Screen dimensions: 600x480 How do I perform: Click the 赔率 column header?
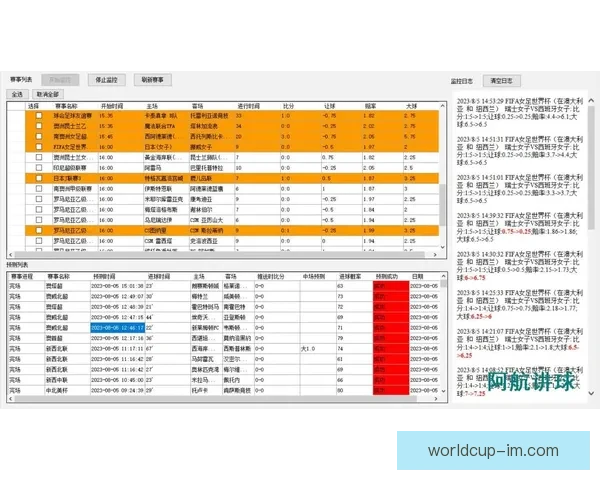370,106
